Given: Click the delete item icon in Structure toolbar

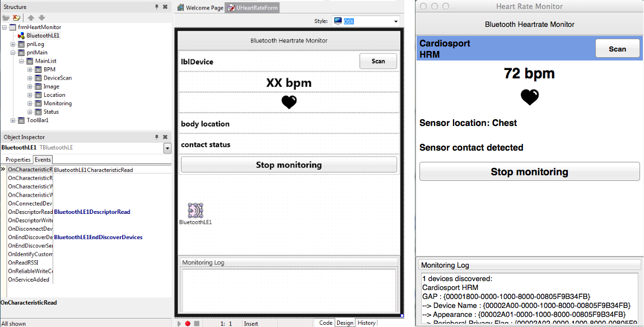Looking at the screenshot, I should (17, 16).
